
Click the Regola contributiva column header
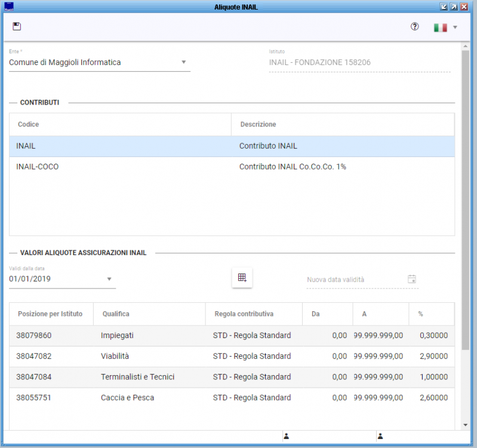coord(243,314)
